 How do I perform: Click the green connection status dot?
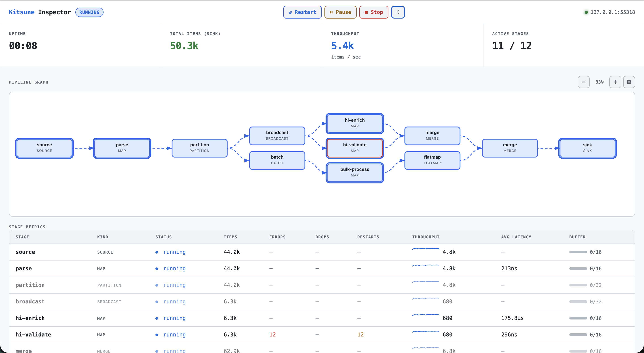586,12
